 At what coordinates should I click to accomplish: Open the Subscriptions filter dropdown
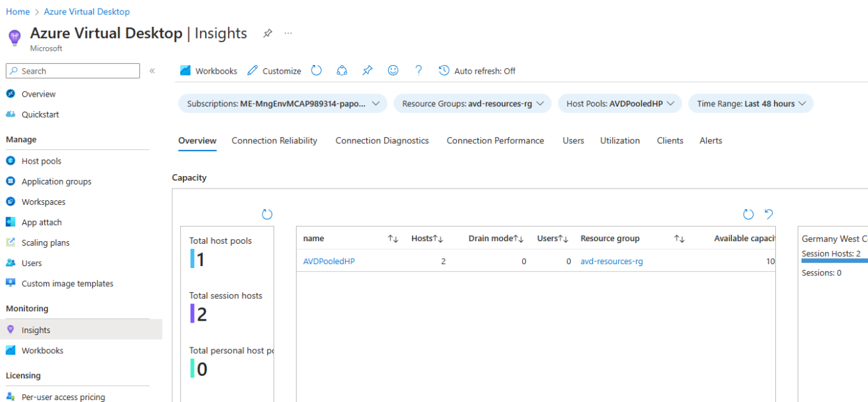tap(281, 103)
